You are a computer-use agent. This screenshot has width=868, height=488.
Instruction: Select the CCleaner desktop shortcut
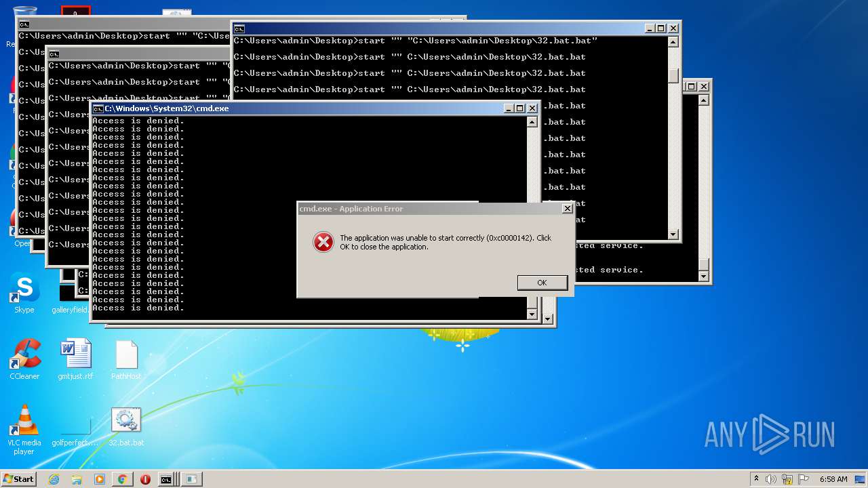24,359
